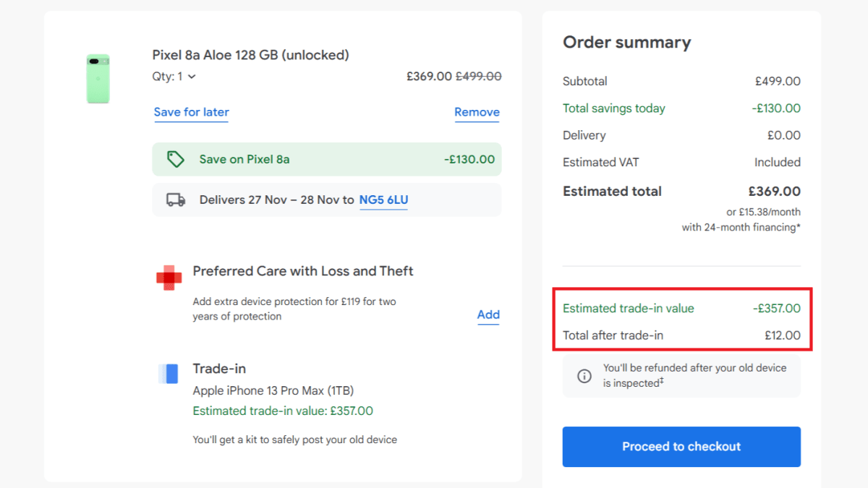Click the Pixel 8a product thumbnail
This screenshot has height=488, width=868.
tap(98, 78)
